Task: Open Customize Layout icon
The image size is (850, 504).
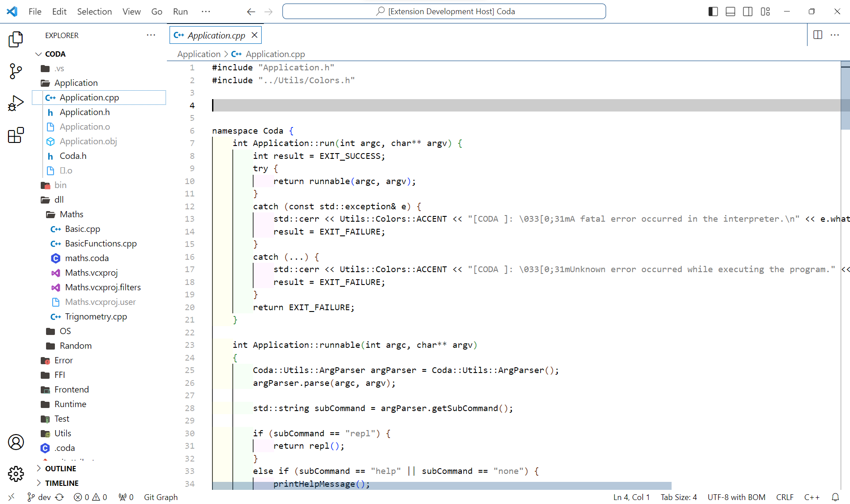Action: (765, 12)
